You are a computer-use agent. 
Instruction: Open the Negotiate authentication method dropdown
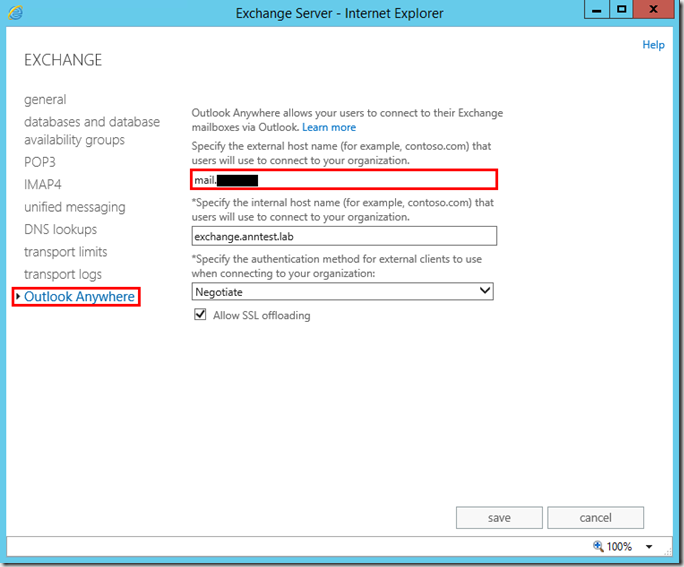tap(343, 291)
